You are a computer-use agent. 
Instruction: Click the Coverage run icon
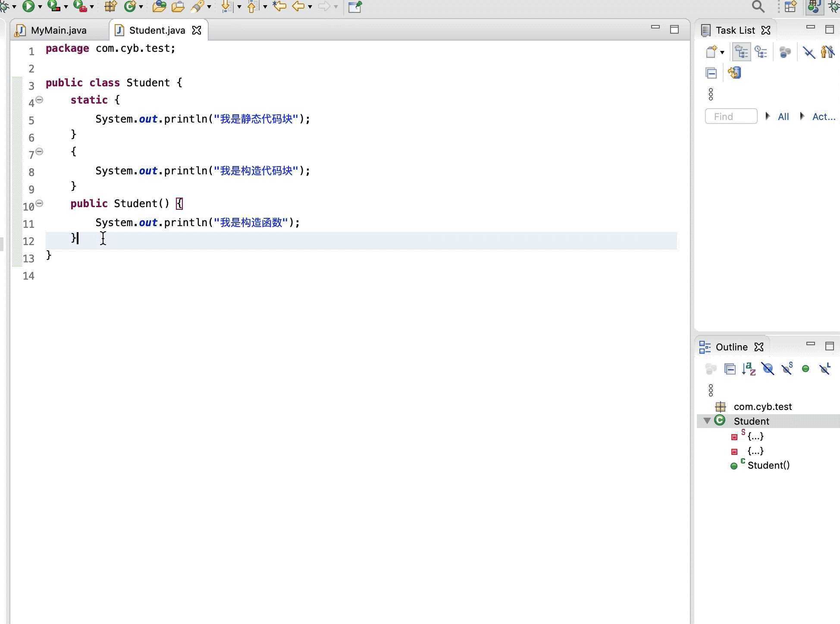pyautogui.click(x=54, y=6)
